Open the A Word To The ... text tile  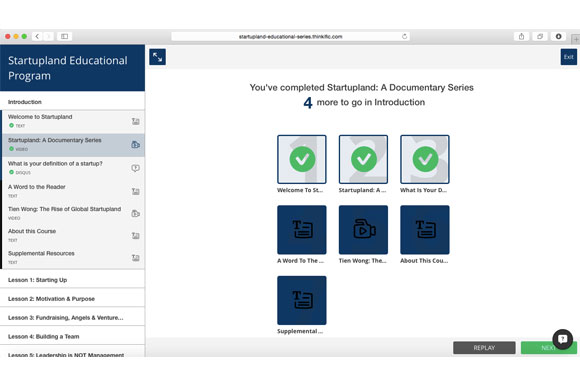[302, 230]
